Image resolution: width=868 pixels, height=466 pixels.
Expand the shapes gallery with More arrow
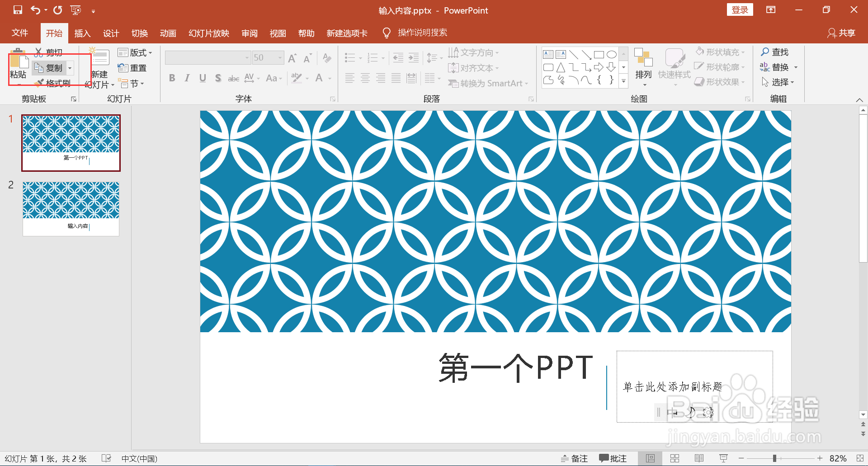623,81
